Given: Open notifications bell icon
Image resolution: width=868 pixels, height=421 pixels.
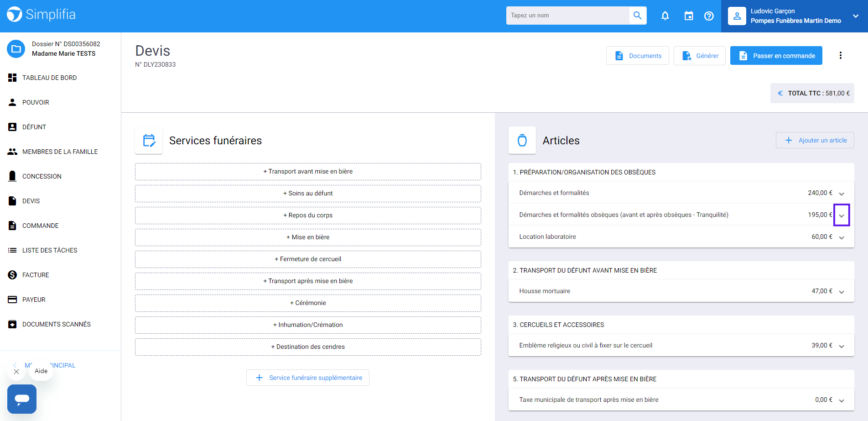Looking at the screenshot, I should point(665,16).
